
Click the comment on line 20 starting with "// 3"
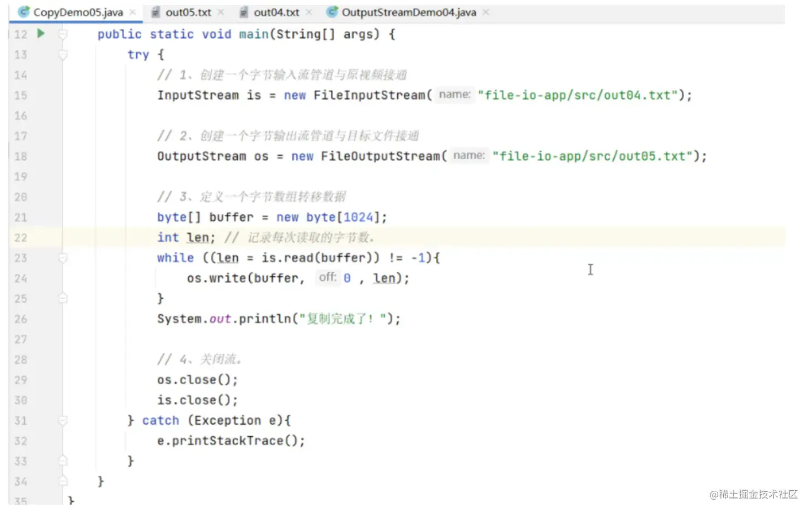(x=252, y=197)
